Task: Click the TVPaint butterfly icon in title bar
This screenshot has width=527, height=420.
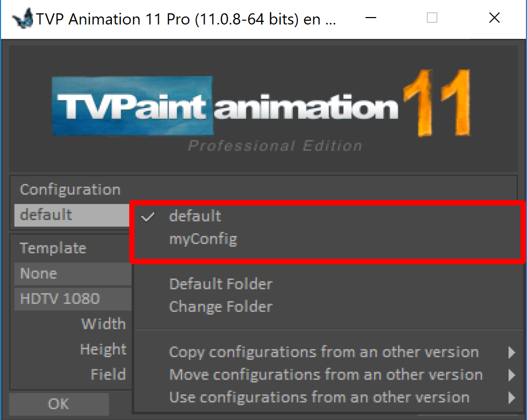Action: [22, 18]
